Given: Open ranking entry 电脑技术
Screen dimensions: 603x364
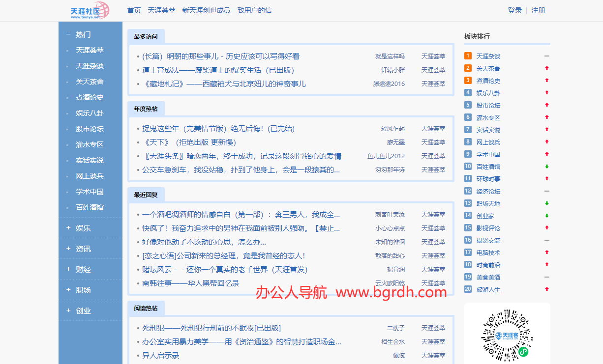Looking at the screenshot, I should (x=488, y=253).
